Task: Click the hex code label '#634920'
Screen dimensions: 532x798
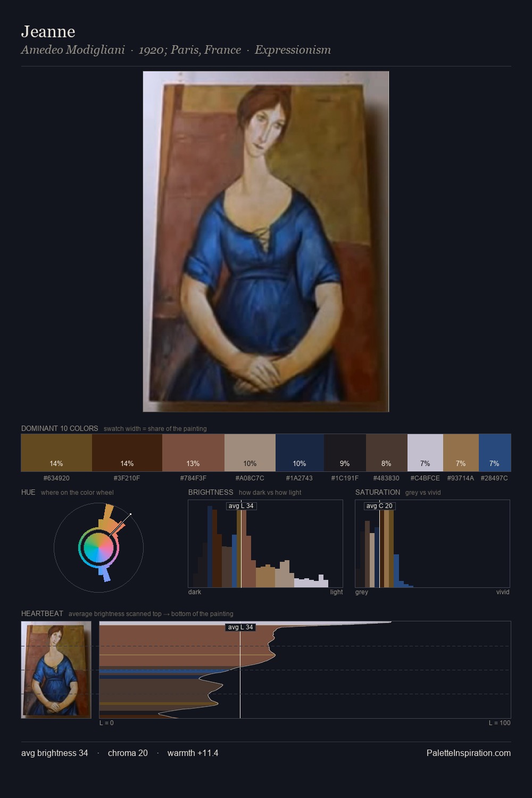Action: click(x=56, y=478)
